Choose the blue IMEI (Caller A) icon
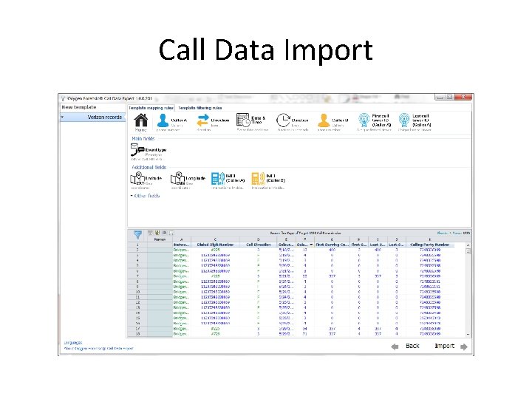Screen dimensions: 532x399 tap(217, 179)
